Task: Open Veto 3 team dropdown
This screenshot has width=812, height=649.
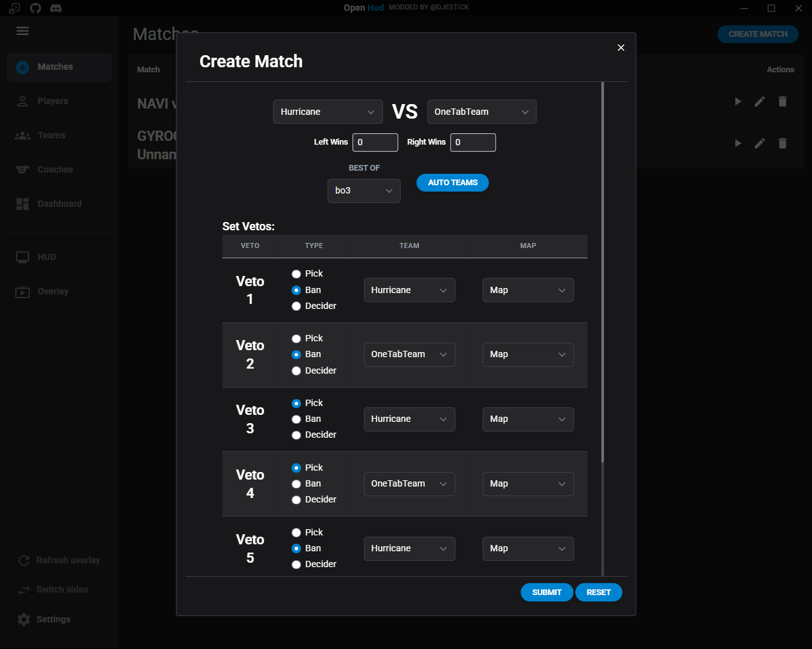Action: pos(409,419)
